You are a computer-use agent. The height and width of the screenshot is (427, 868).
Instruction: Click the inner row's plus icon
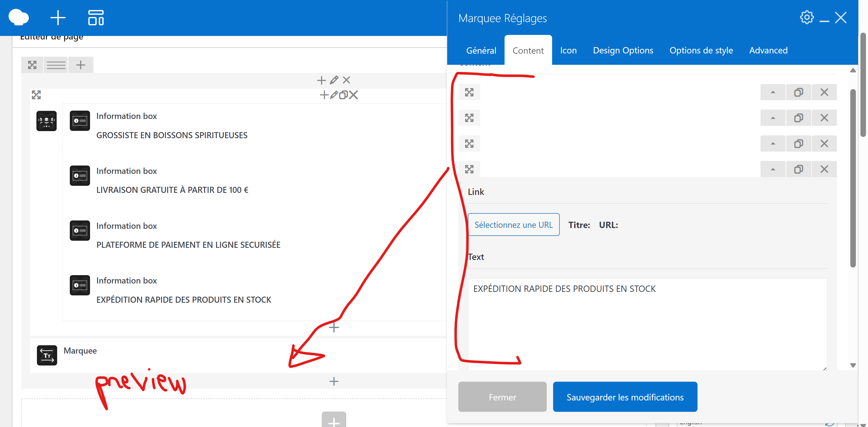324,95
